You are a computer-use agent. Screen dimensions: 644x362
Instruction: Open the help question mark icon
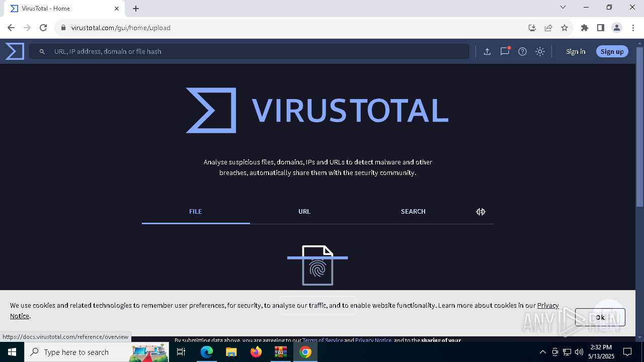(x=522, y=51)
